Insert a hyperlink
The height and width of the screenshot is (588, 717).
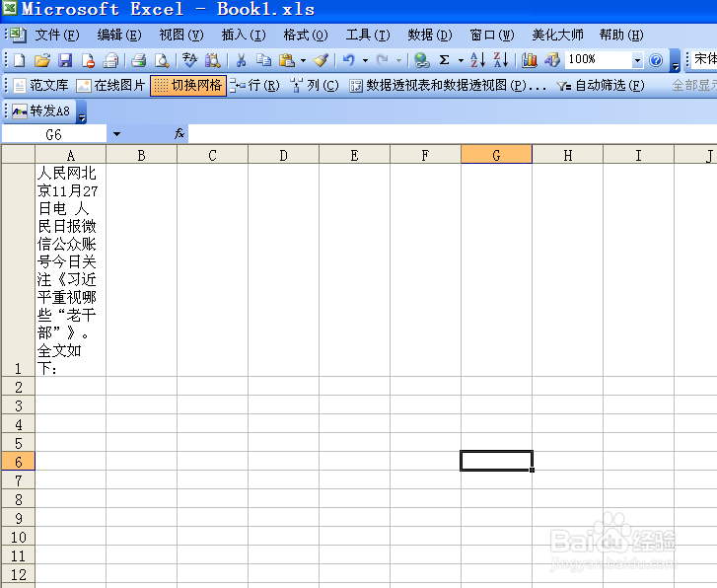(421, 60)
